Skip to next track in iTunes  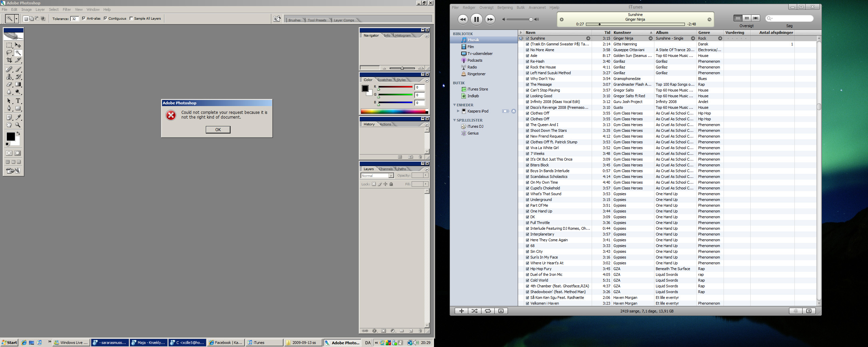[x=490, y=20]
